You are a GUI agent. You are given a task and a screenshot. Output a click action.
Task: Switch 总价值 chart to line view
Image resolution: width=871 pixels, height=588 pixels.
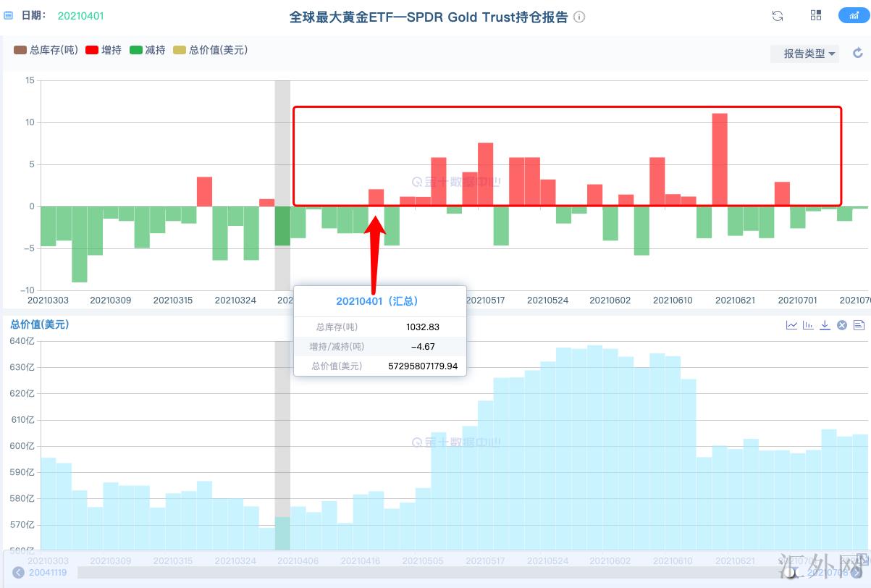pos(791,325)
